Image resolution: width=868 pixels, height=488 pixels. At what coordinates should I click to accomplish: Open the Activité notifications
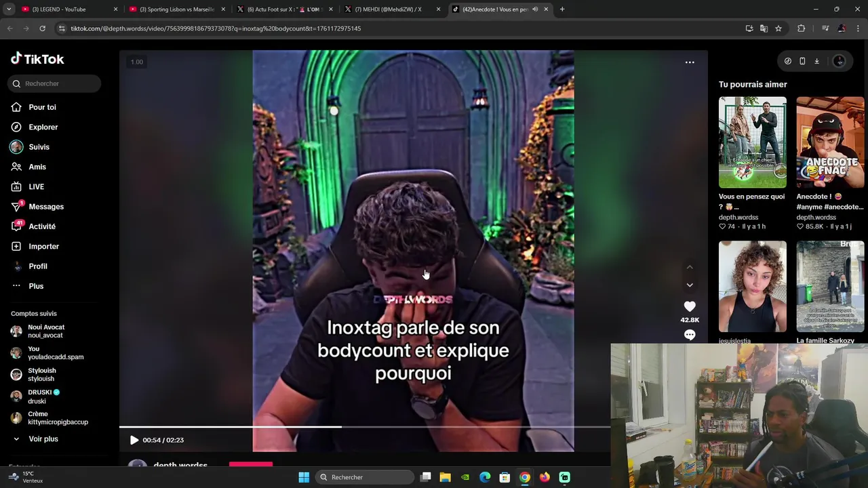33,226
